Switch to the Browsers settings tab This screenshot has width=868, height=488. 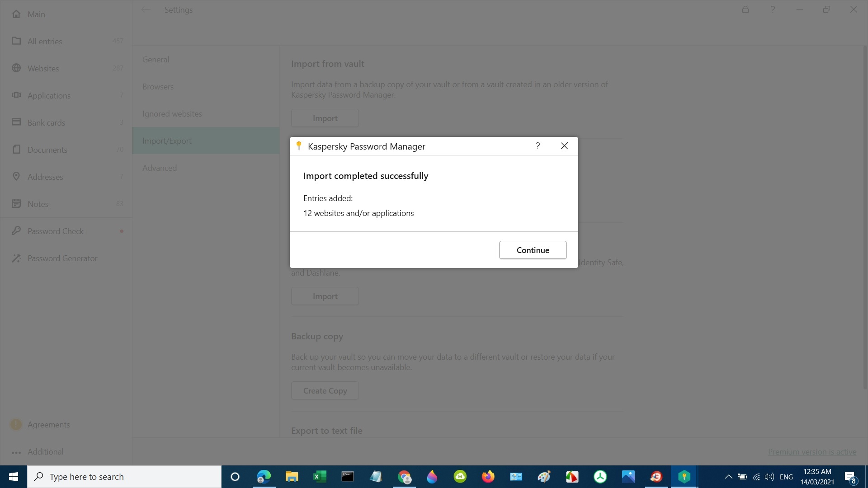pyautogui.click(x=206, y=86)
